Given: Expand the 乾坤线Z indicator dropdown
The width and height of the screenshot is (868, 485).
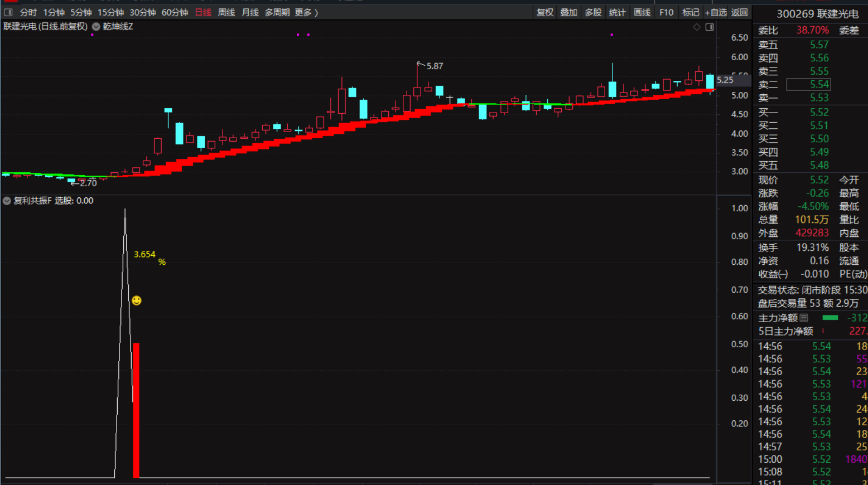Looking at the screenshot, I should (96, 27).
